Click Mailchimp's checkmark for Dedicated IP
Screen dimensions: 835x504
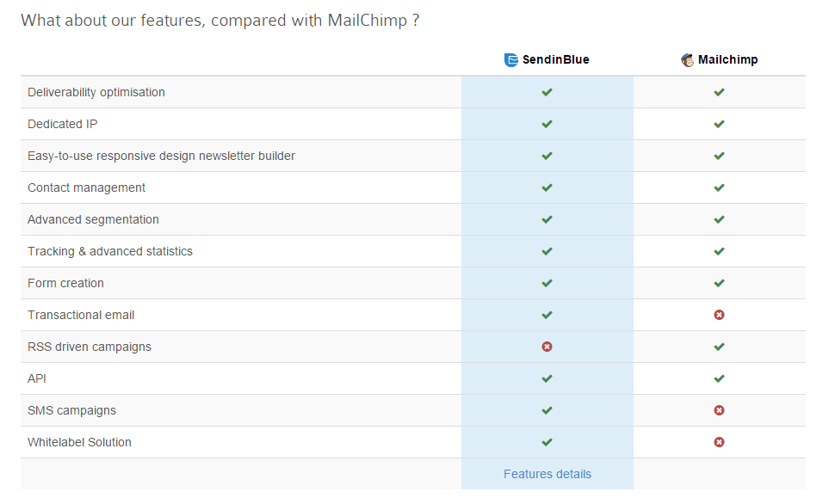(x=719, y=124)
